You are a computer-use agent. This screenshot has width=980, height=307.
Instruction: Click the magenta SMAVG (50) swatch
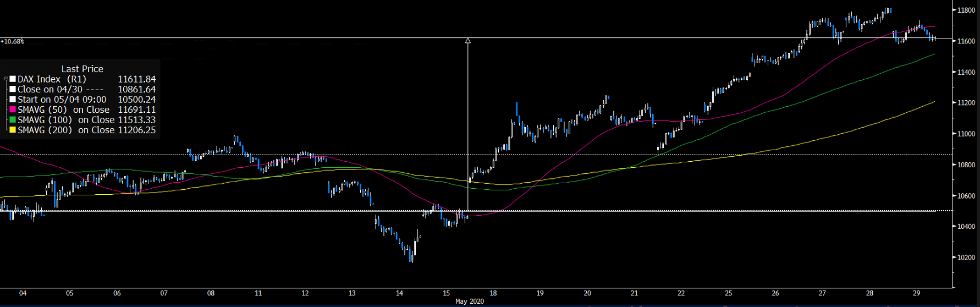click(13, 110)
